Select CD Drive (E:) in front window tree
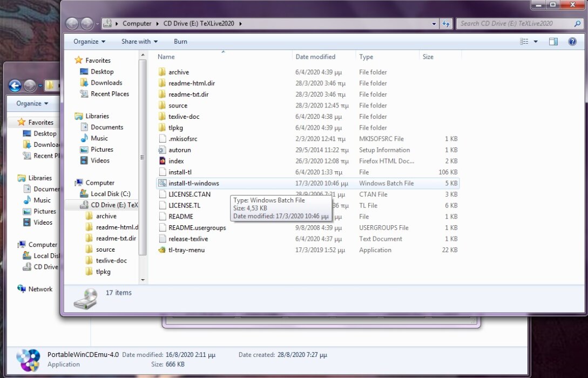 click(x=109, y=205)
